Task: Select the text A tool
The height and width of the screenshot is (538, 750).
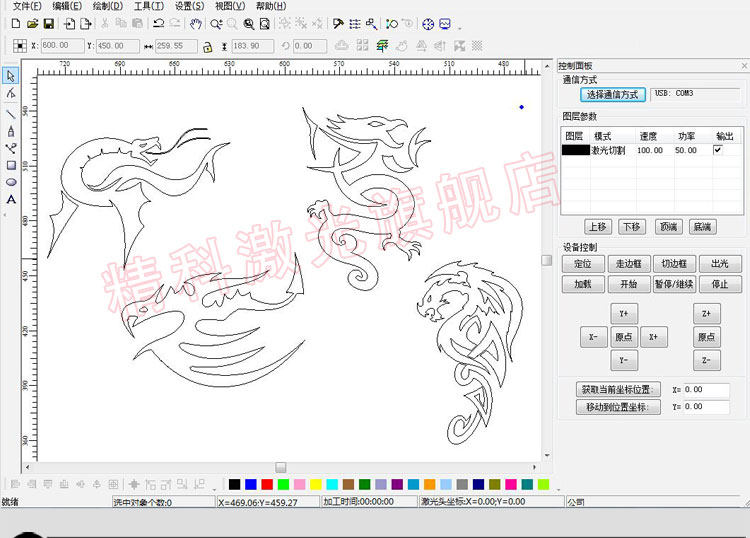Action: click(11, 199)
